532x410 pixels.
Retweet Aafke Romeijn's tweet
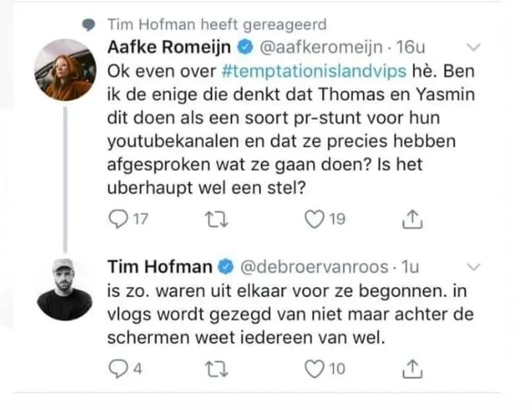[x=210, y=219]
